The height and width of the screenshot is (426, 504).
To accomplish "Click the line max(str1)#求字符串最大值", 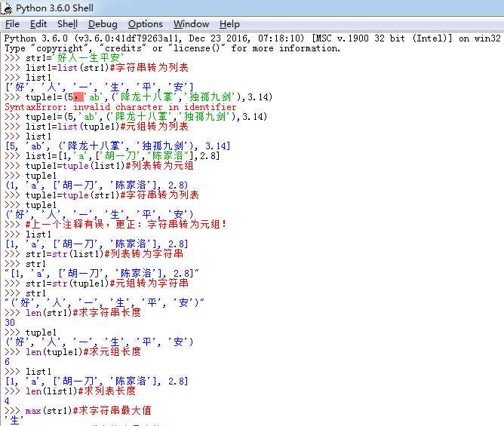I will point(88,411).
